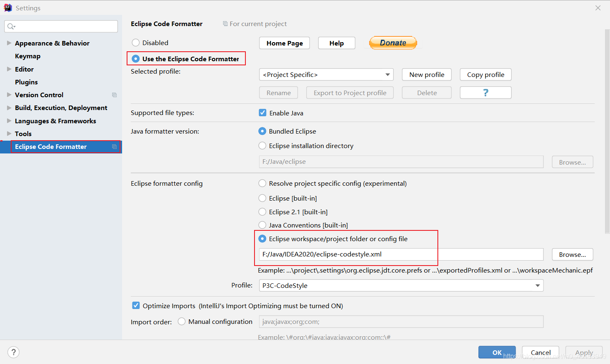Expand Languages & Frameworks section
610x364 pixels.
click(9, 121)
